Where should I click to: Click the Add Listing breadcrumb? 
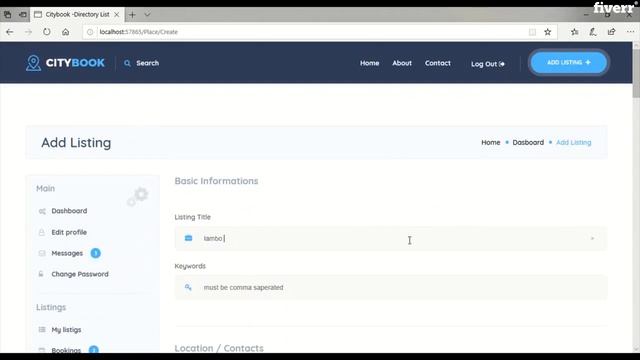click(573, 142)
